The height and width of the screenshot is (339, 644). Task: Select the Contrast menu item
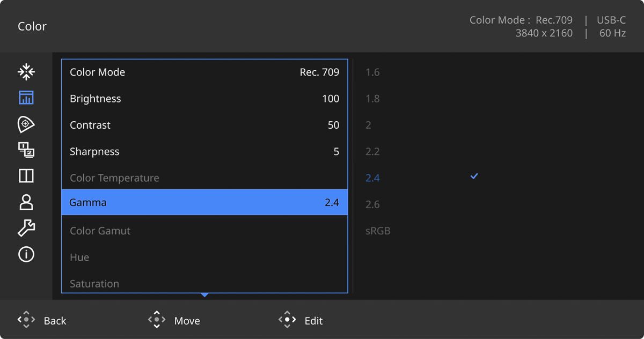[204, 125]
